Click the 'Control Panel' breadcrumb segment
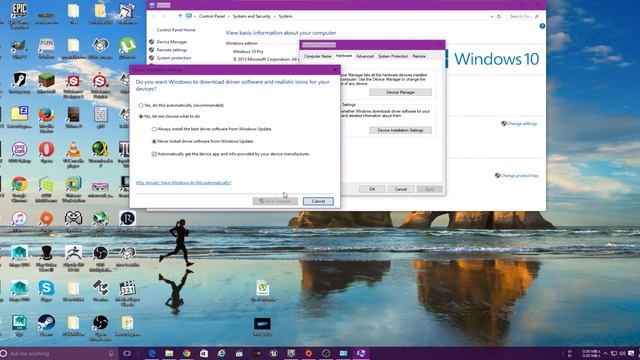The image size is (640, 360). point(212,16)
